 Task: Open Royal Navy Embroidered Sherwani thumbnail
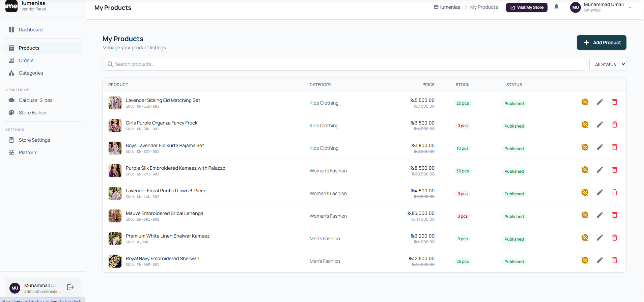[115, 261]
